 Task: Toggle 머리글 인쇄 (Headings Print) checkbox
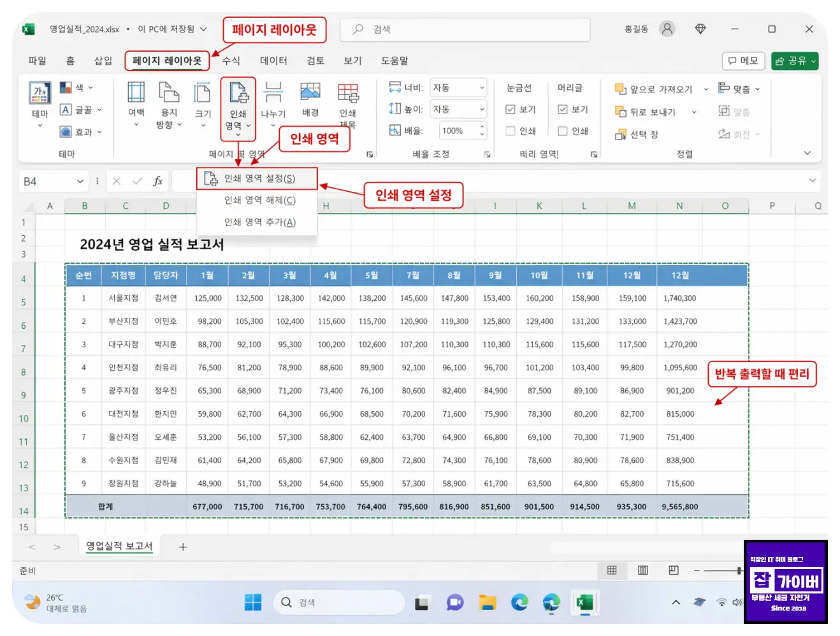(563, 131)
